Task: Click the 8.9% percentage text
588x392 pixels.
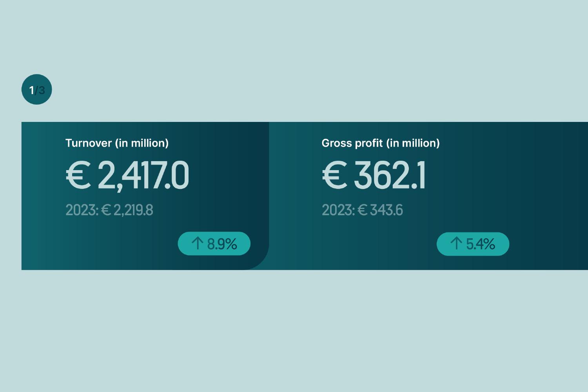Action: coord(222,244)
